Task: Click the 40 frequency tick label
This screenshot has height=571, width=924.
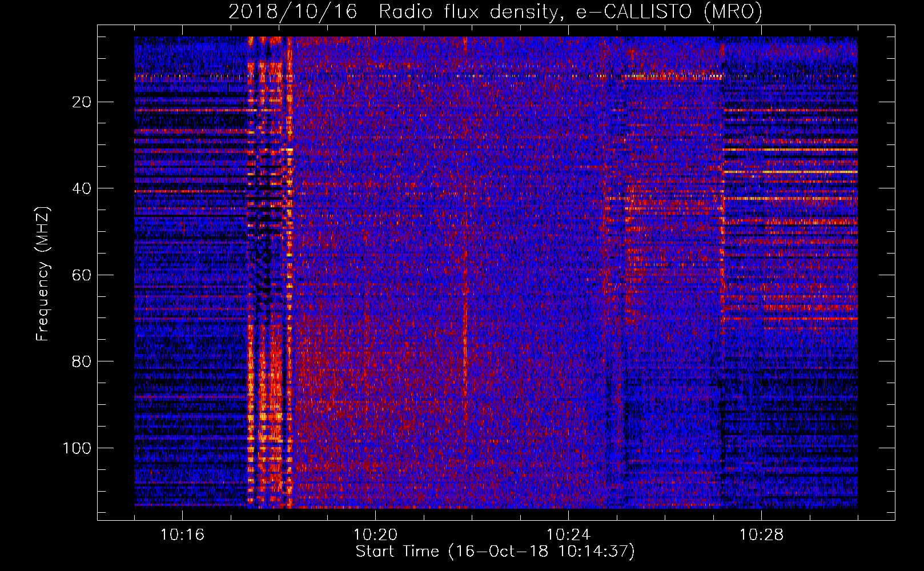Action: coord(82,188)
